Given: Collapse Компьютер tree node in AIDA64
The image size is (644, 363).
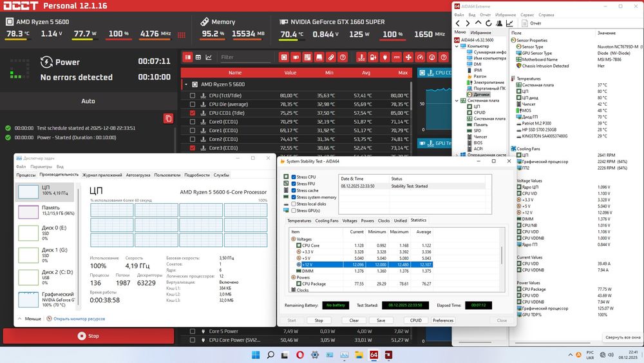Looking at the screenshot, I should pyautogui.click(x=457, y=46).
